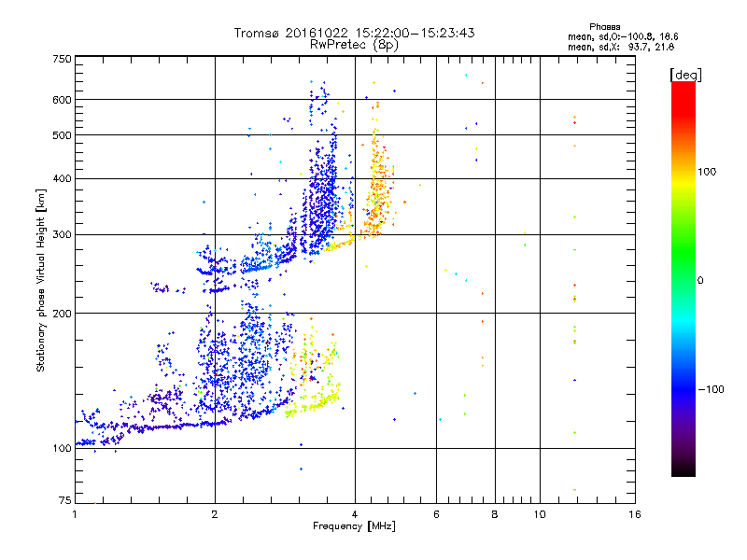The image size is (747, 560).
Task: Click the '10' x-axis tick label
Action: click(540, 514)
